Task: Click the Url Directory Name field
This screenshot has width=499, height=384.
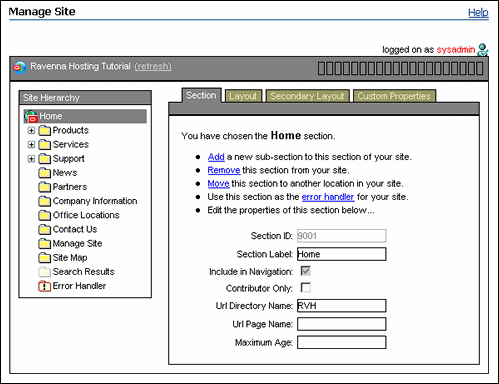Action: 342,306
